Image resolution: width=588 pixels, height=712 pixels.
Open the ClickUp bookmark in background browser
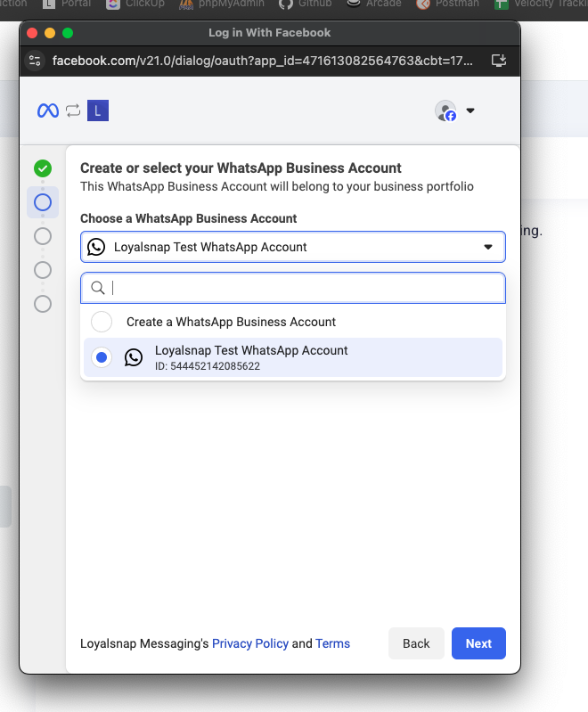click(135, 4)
